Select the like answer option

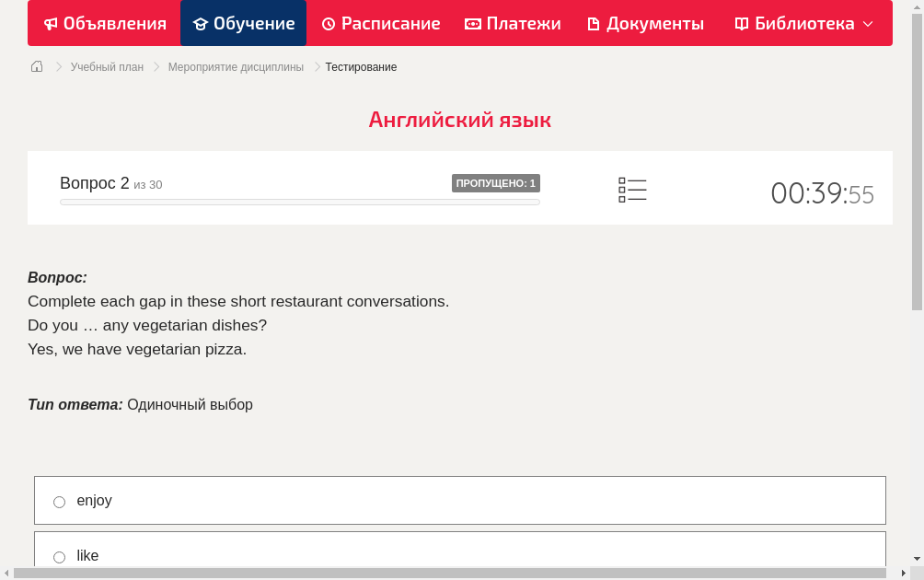tap(59, 557)
